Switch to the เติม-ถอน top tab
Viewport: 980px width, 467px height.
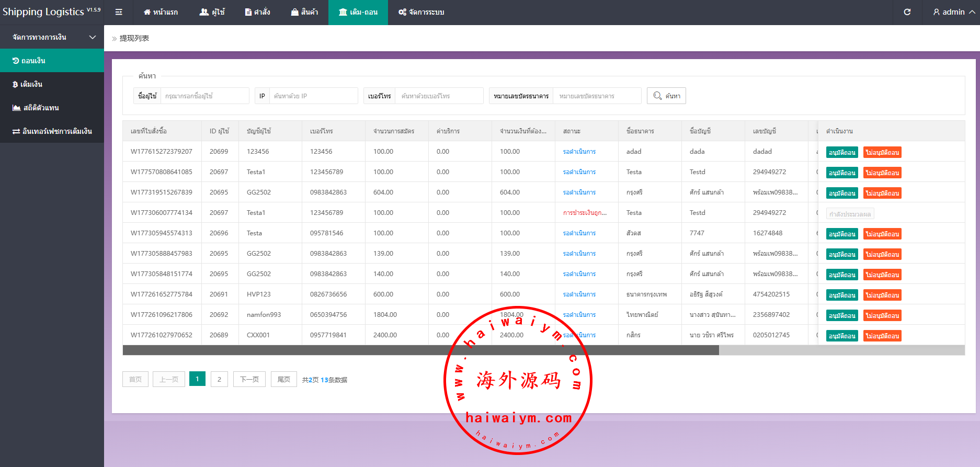[x=358, y=12]
